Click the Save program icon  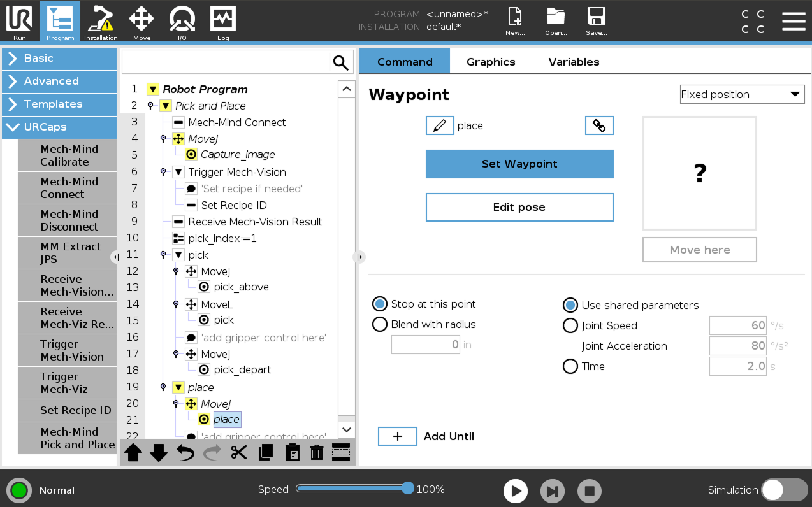point(597,20)
